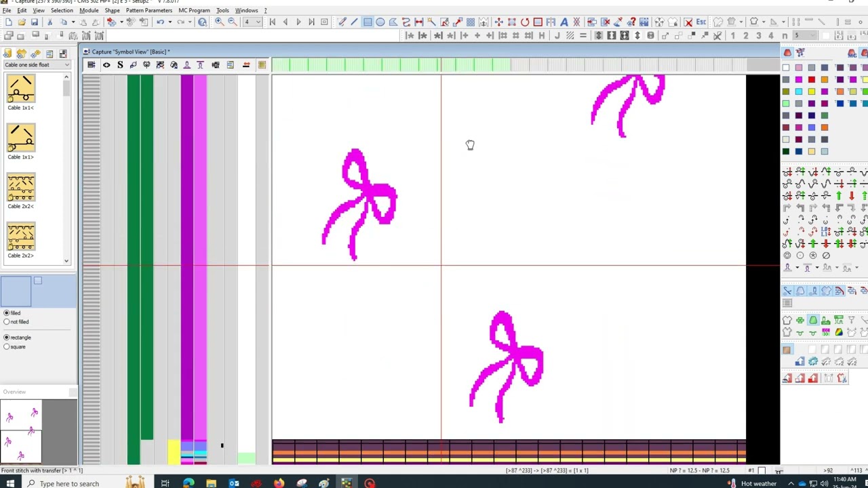The width and height of the screenshot is (868, 488).
Task: Select the pencil drawing tool
Action: (x=342, y=22)
